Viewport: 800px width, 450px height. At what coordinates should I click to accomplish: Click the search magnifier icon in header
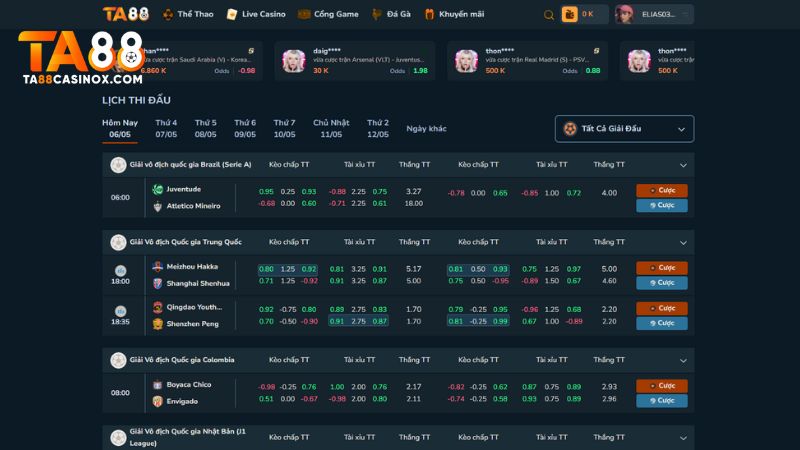[548, 15]
